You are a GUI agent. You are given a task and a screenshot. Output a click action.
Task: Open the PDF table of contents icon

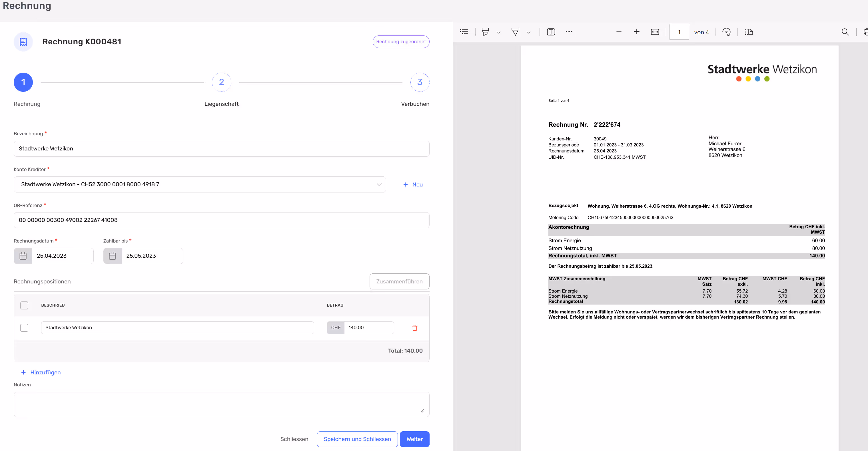click(x=464, y=32)
